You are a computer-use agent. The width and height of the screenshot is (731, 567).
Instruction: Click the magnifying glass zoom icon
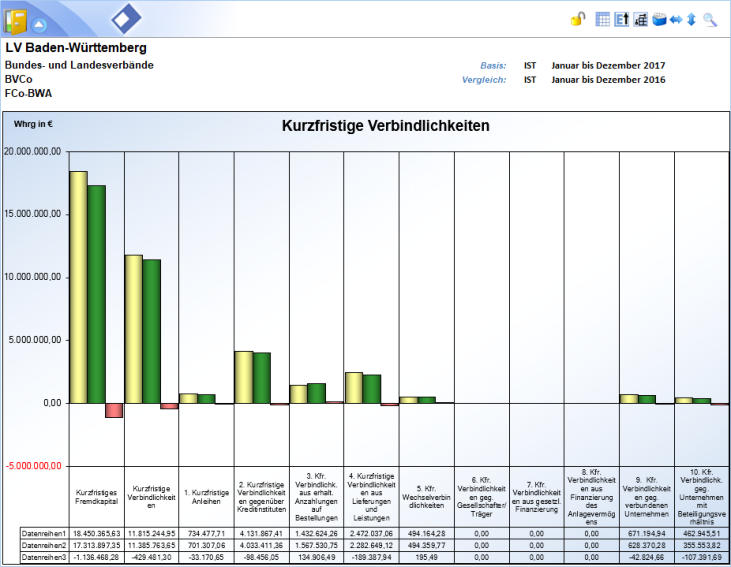[710, 19]
